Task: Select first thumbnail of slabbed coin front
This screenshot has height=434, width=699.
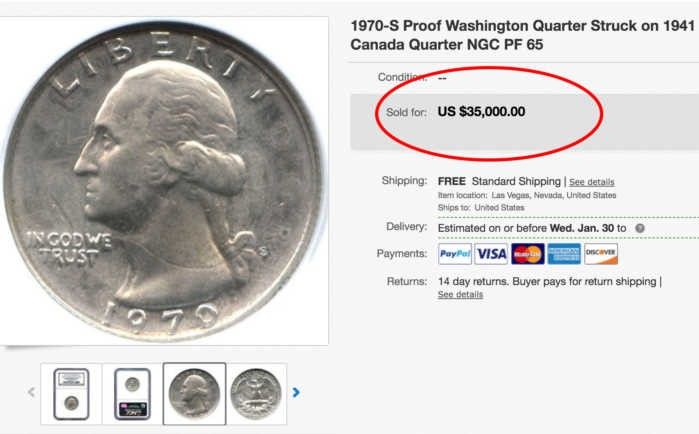Action: 71,394
